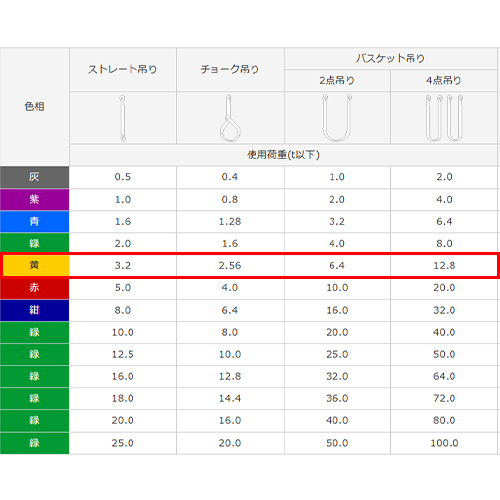Click the 8.0 straight value in navy row

coord(123,310)
